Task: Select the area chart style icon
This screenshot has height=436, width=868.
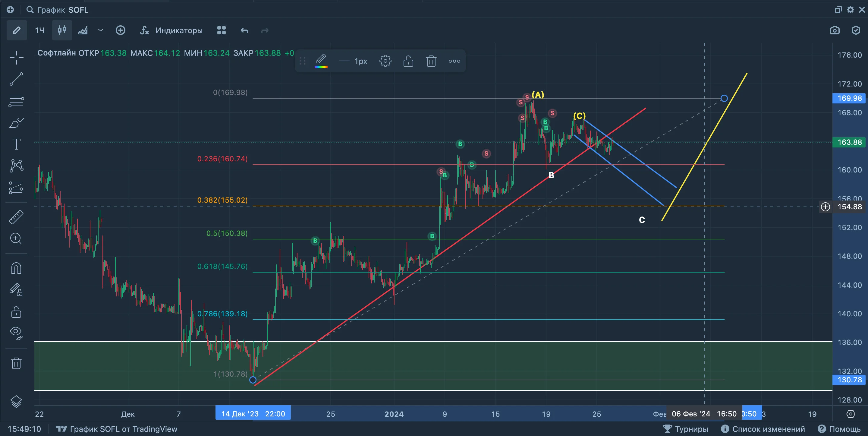Action: (83, 30)
